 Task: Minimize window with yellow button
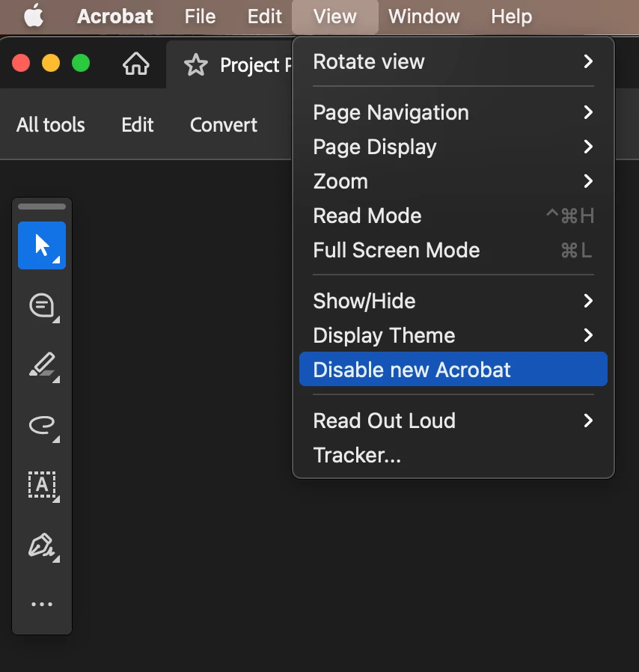click(51, 63)
